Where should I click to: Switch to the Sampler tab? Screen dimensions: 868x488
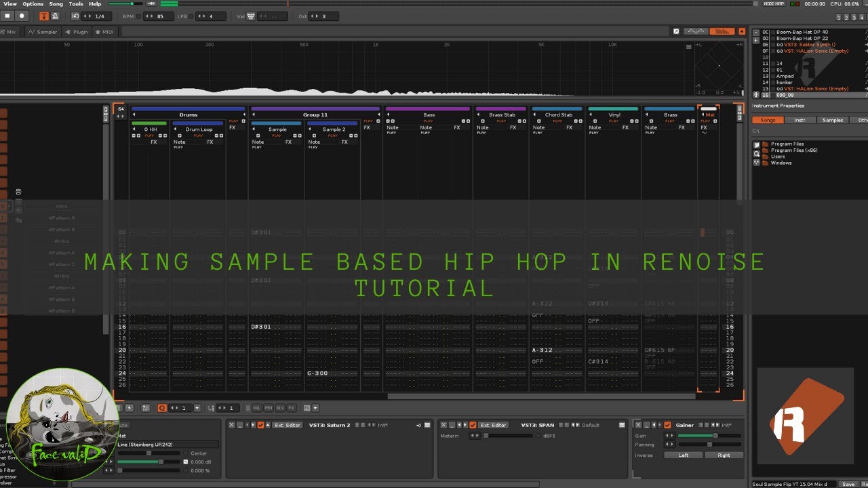click(42, 32)
